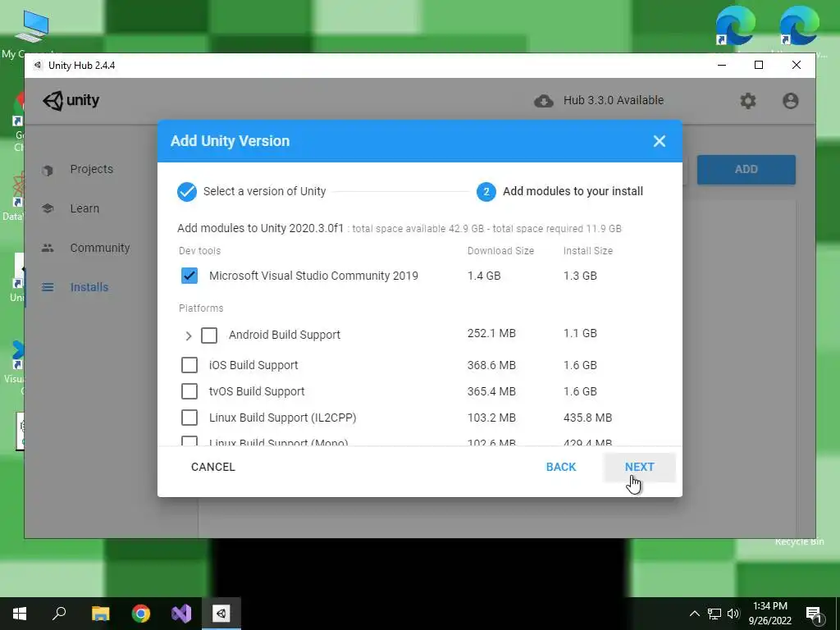The height and width of the screenshot is (630, 840).
Task: Open the Community section
Action: pyautogui.click(x=100, y=248)
